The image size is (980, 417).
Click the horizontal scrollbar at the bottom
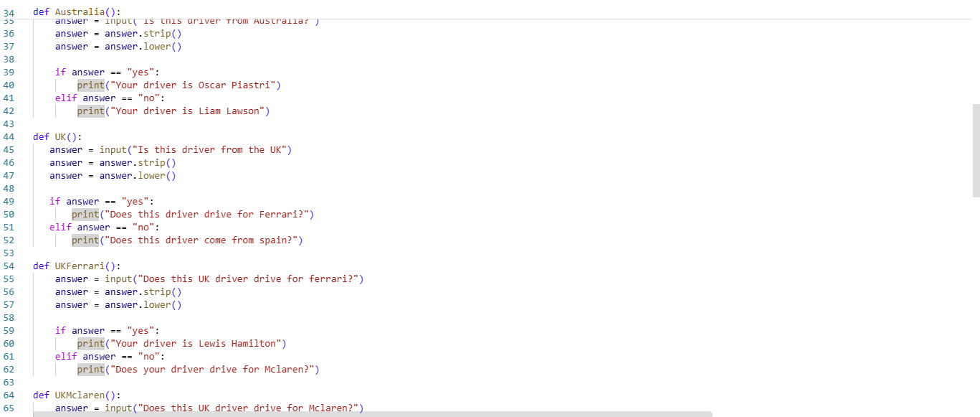point(358,414)
